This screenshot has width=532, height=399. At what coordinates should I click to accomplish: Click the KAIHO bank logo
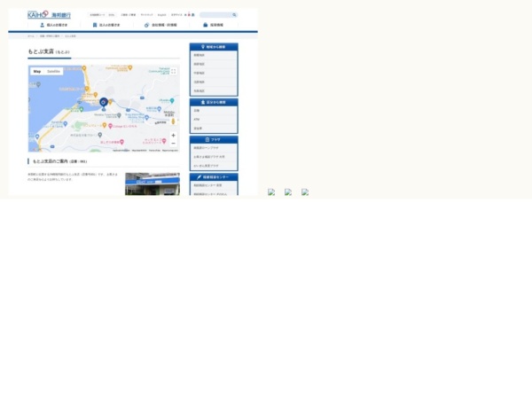(x=49, y=14)
